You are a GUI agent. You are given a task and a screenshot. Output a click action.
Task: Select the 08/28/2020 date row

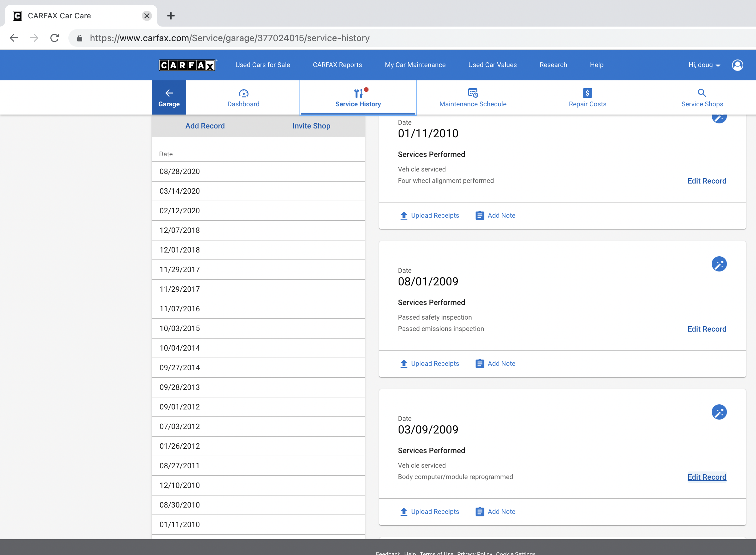click(x=258, y=172)
